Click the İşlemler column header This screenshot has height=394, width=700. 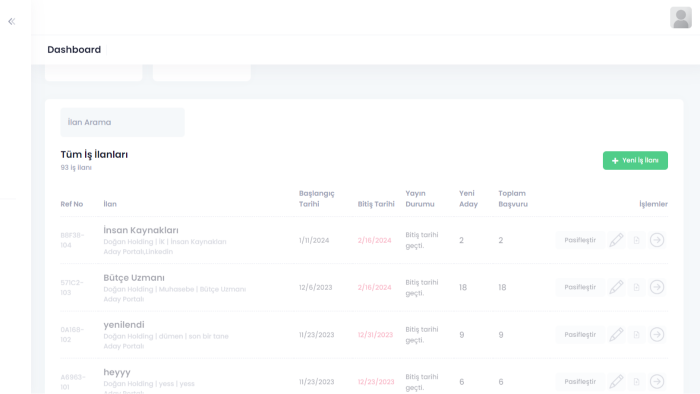point(654,204)
